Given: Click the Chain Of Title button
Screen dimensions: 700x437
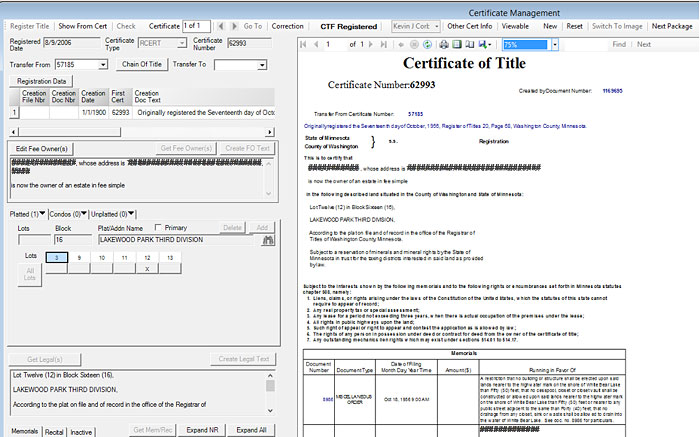Looking at the screenshot, I should coord(142,64).
